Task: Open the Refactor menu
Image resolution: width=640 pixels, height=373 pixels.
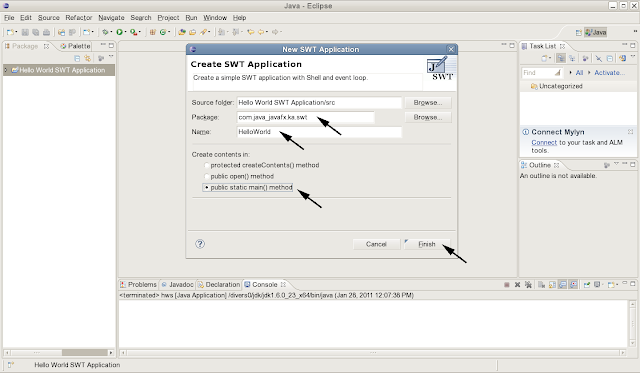Action: click(79, 18)
